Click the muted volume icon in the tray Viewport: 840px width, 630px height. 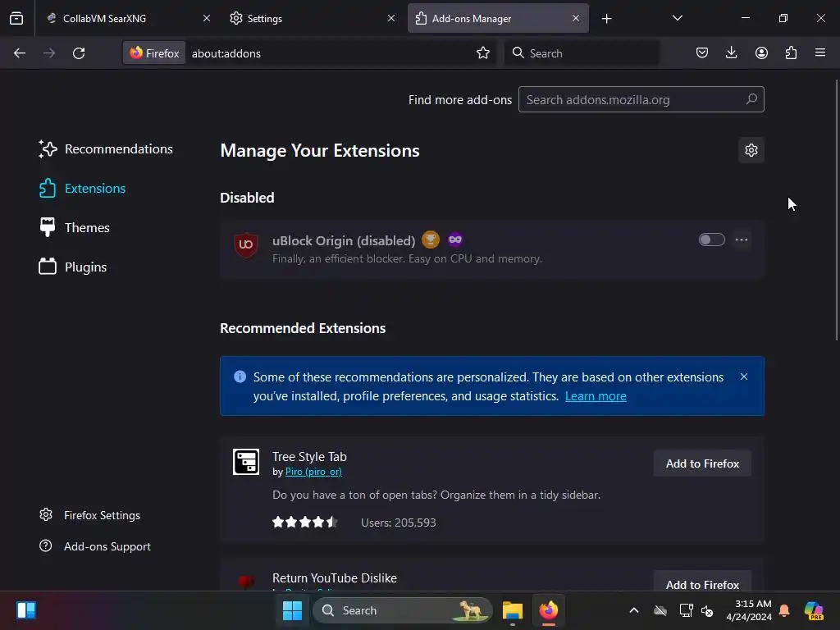pos(707,610)
